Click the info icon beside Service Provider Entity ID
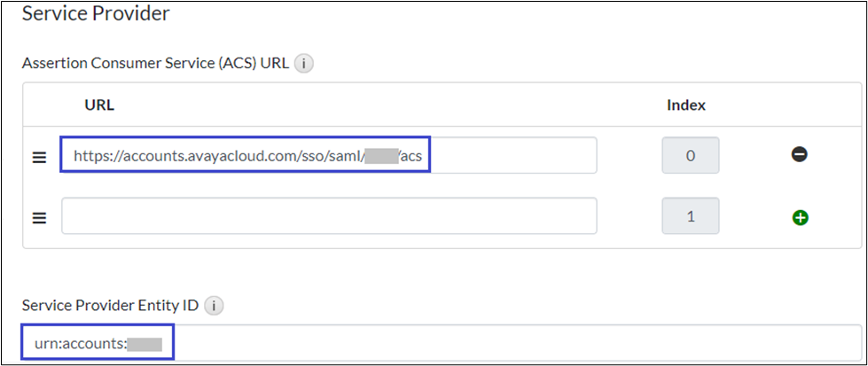The height and width of the screenshot is (366, 868). click(x=214, y=306)
